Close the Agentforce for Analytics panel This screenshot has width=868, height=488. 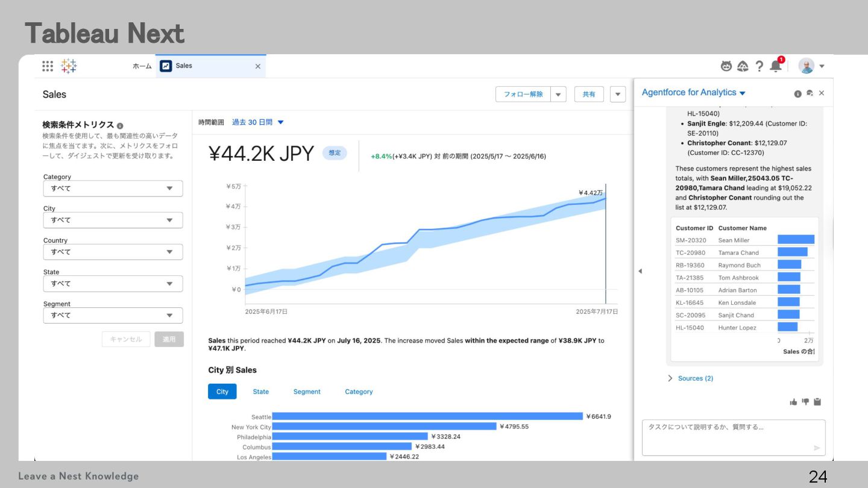822,93
